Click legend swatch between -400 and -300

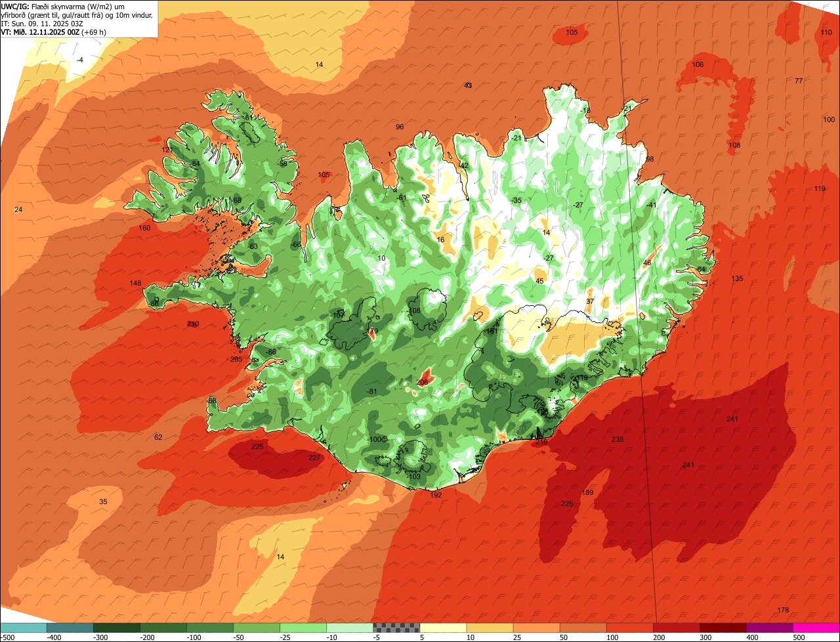[x=70, y=628]
